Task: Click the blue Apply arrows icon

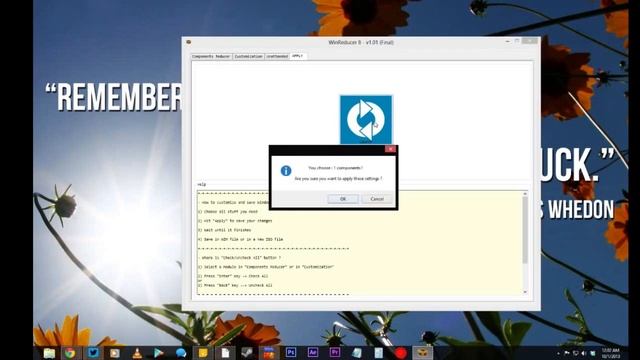Action: pos(366,119)
